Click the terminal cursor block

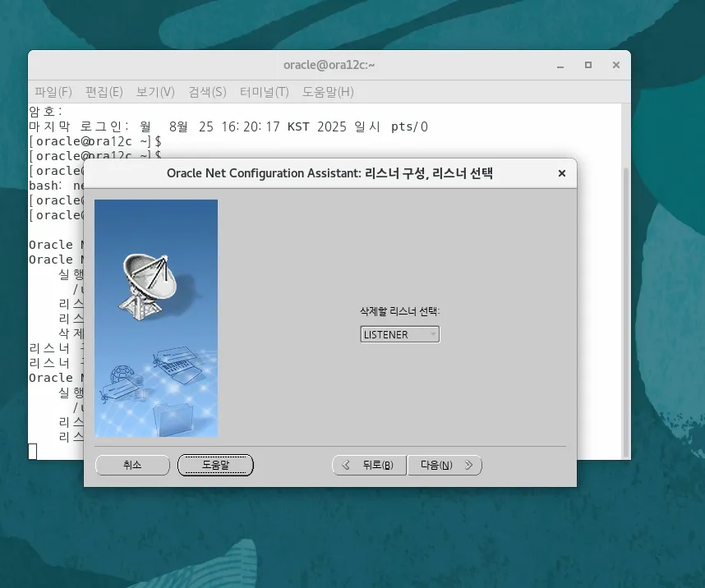pos(32,452)
